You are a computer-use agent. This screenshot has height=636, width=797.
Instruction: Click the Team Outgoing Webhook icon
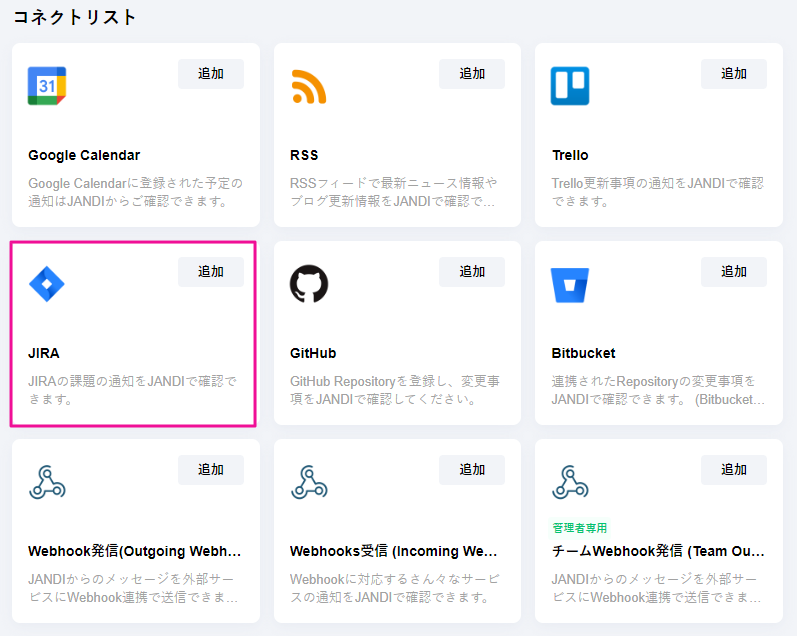pyautogui.click(x=570, y=482)
